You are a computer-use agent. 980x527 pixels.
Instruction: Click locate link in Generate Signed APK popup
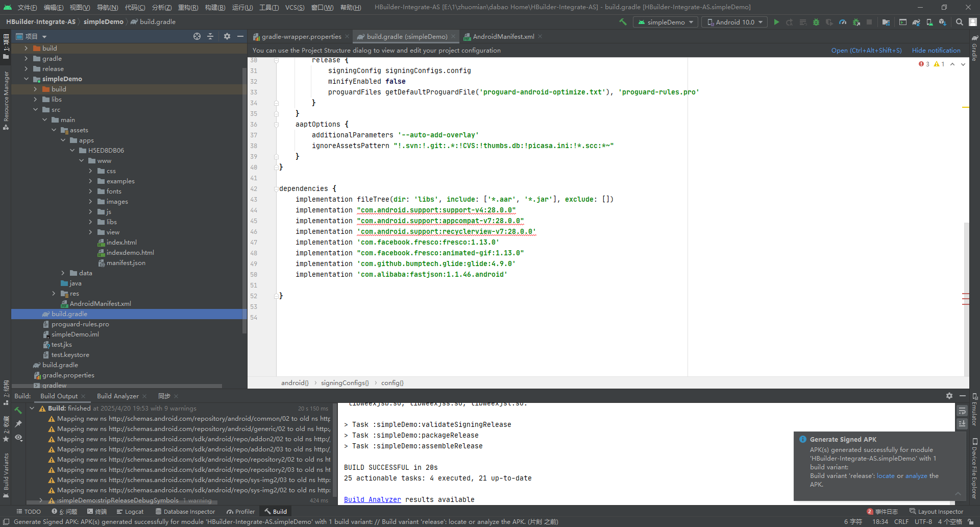click(x=886, y=476)
